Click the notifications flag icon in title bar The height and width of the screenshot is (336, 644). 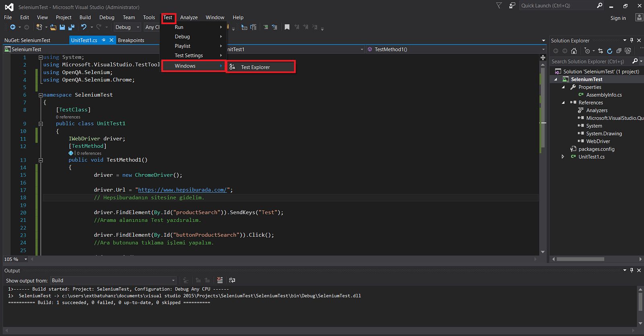pos(499,5)
